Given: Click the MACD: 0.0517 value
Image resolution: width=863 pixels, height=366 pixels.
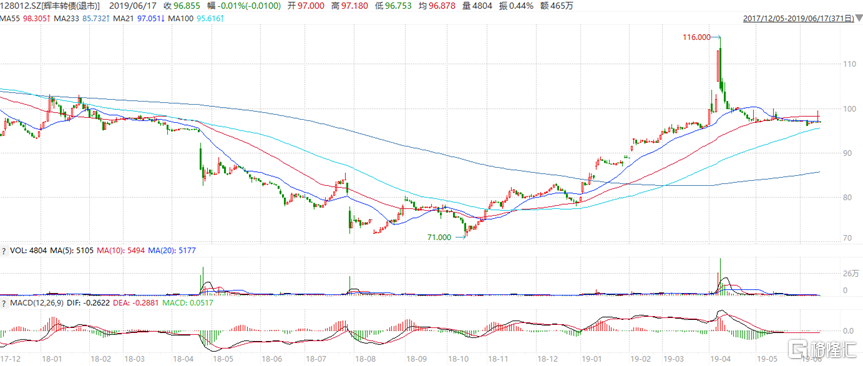Looking at the screenshot, I should (187, 303).
